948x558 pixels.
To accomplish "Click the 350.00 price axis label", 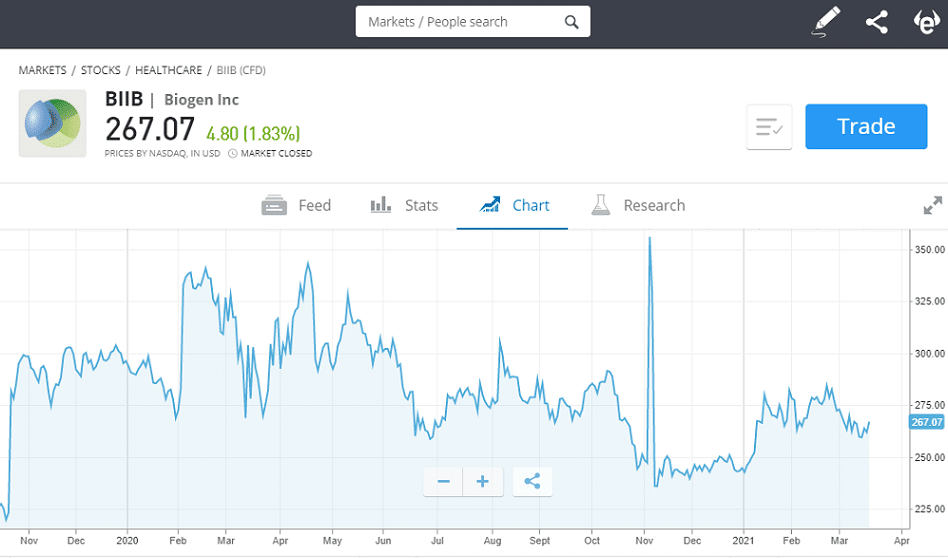I will 930,250.
